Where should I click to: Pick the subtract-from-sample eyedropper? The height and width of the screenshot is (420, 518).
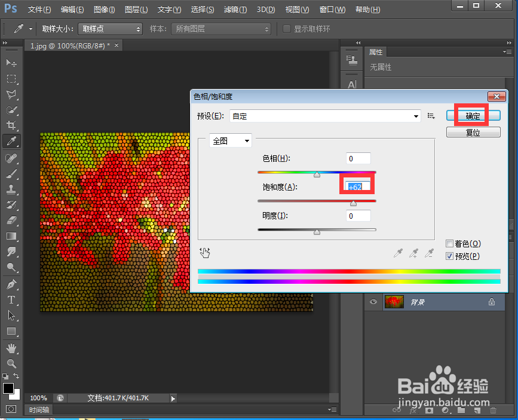(429, 253)
